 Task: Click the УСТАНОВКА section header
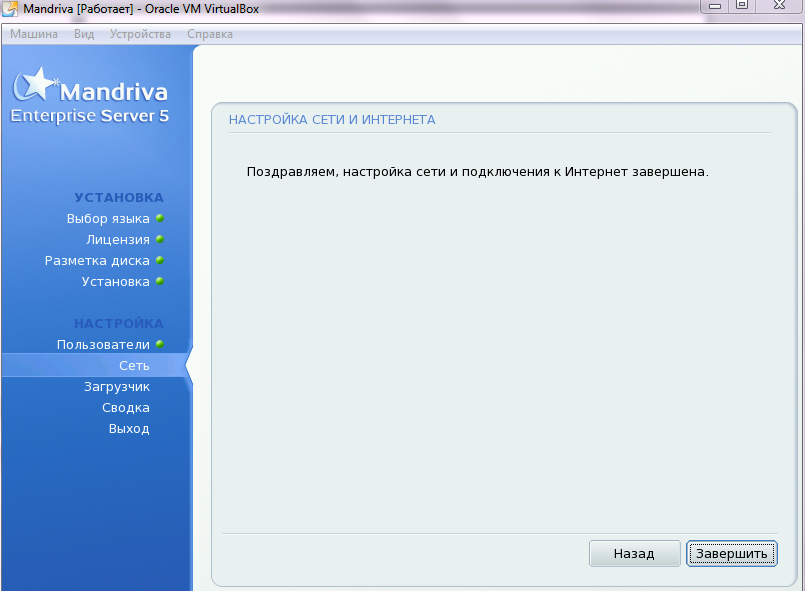[x=119, y=198]
